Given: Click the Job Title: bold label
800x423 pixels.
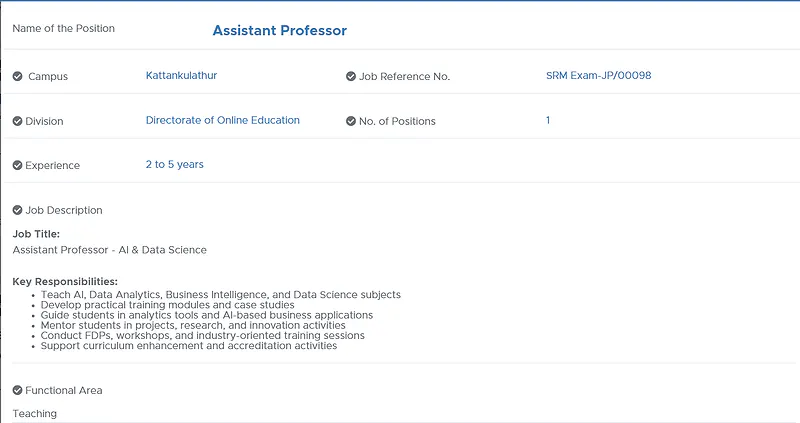Looking at the screenshot, I should (x=36, y=234).
